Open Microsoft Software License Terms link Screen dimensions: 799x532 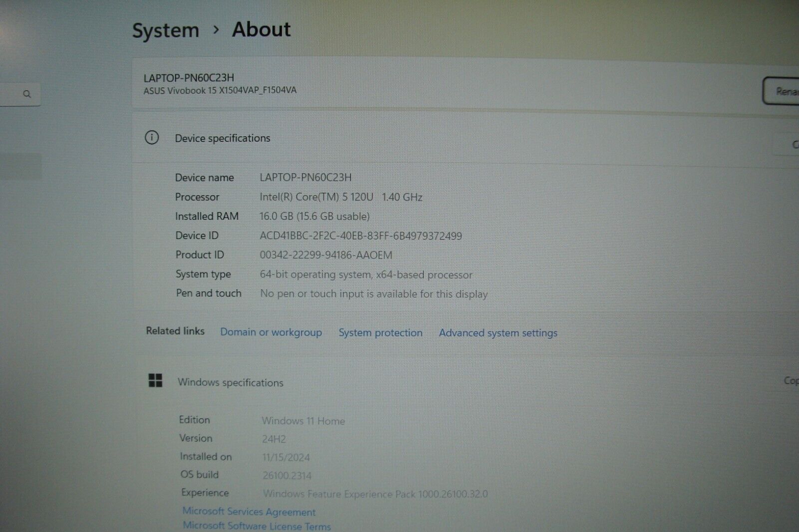(x=257, y=526)
